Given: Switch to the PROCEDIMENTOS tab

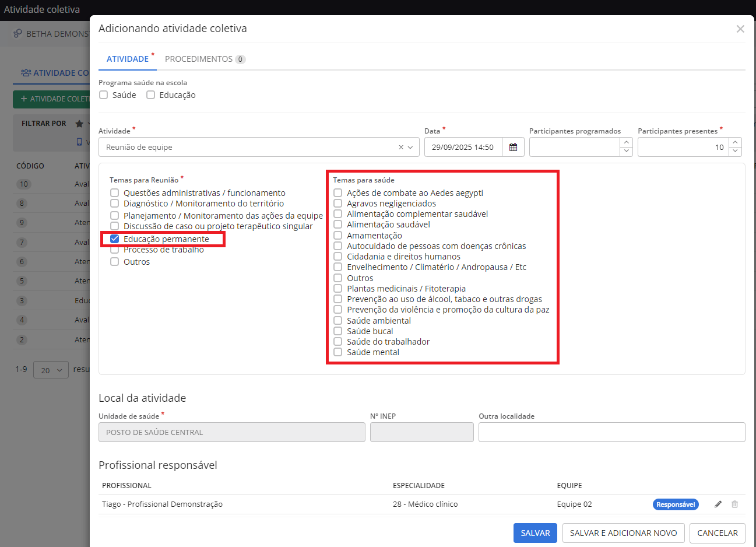Looking at the screenshot, I should coord(205,59).
